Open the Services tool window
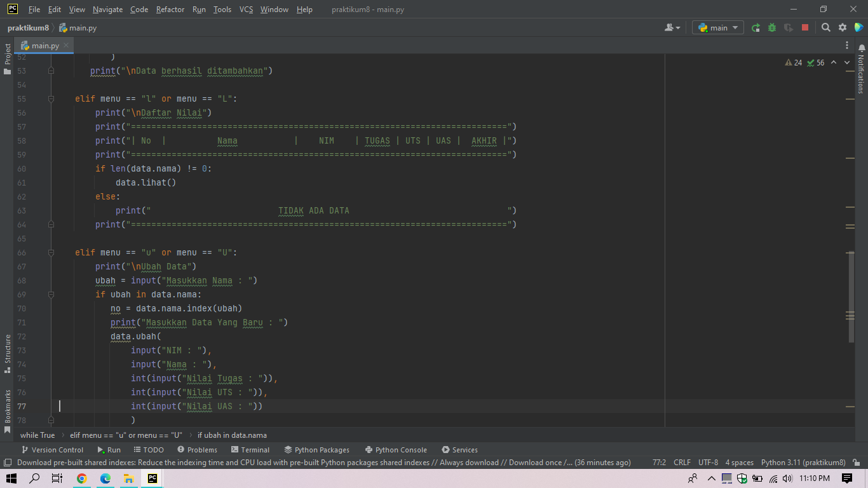Viewport: 868px width, 488px height. (x=459, y=450)
